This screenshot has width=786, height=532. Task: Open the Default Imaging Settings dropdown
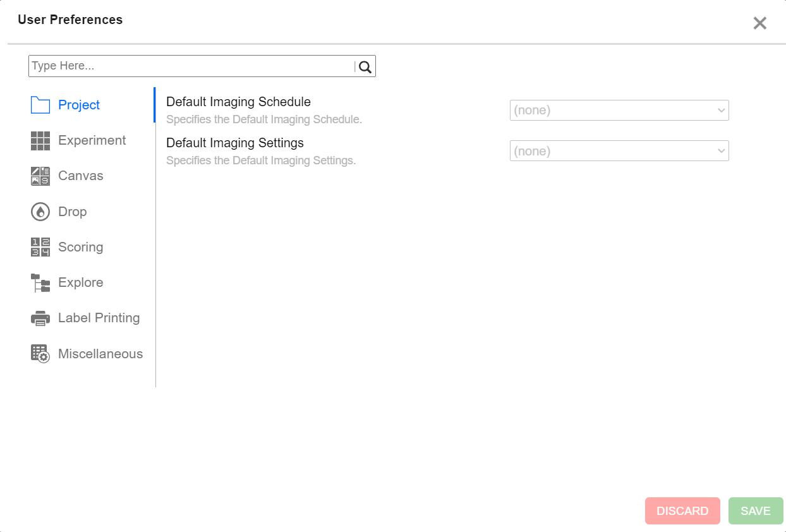[619, 151]
